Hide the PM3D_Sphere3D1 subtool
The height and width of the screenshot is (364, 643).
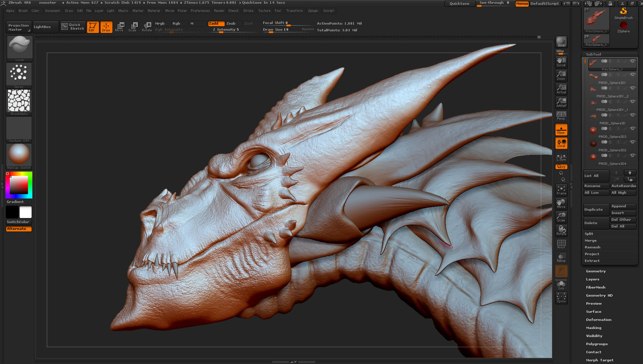coord(633,75)
